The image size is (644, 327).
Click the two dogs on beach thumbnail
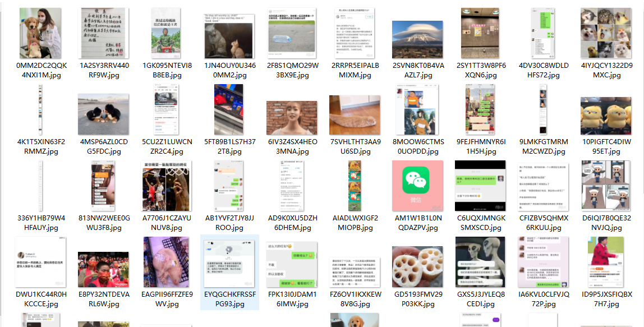click(x=103, y=114)
